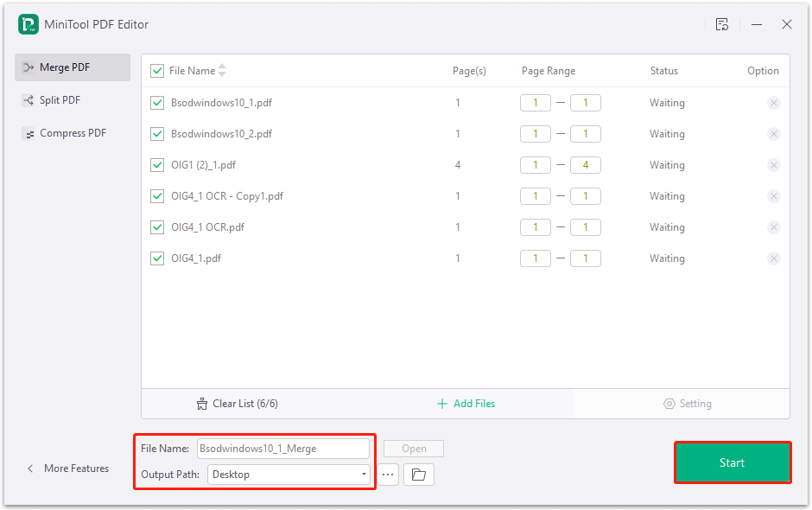Click the MiniTool PDF Editor logo icon
This screenshot has height=510, width=812.
[x=29, y=24]
